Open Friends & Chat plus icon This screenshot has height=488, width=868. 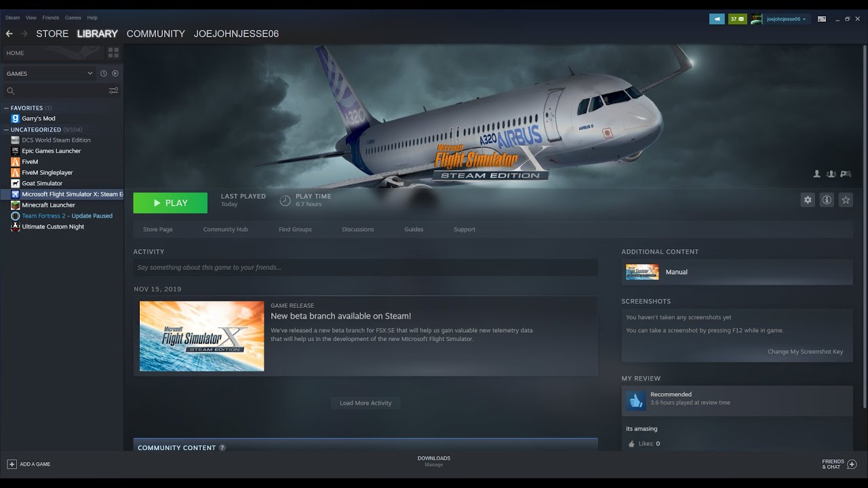click(852, 464)
